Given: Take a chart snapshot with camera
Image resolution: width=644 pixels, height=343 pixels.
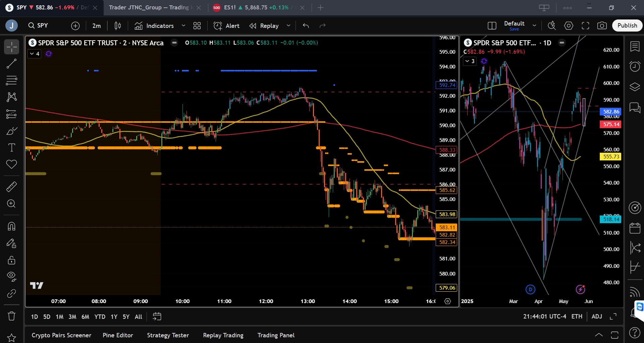Looking at the screenshot, I should click(x=602, y=26).
